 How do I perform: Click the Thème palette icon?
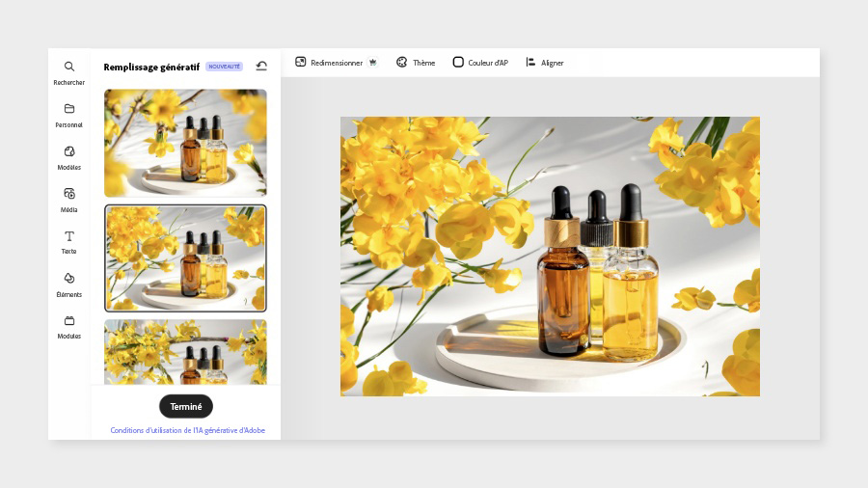point(402,62)
